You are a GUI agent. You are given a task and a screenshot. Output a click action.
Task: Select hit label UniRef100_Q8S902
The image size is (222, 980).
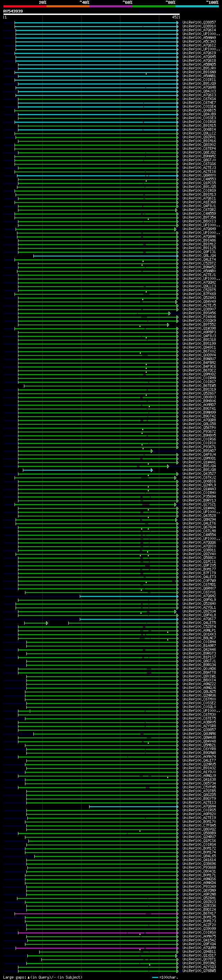click(199, 145)
